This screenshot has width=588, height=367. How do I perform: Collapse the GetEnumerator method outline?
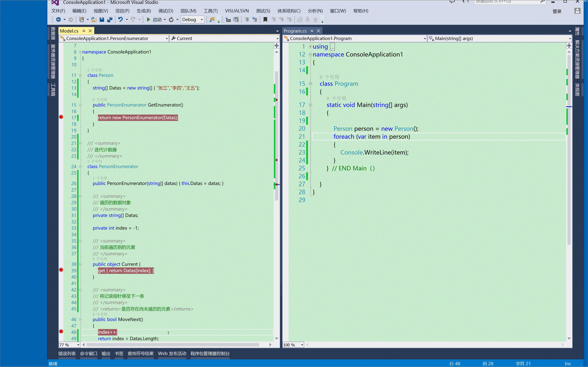80,105
